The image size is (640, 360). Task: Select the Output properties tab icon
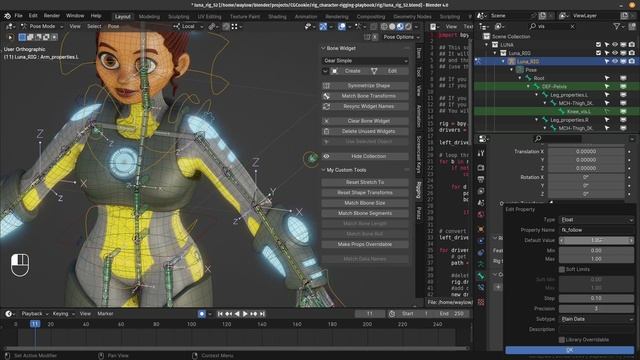click(481, 180)
